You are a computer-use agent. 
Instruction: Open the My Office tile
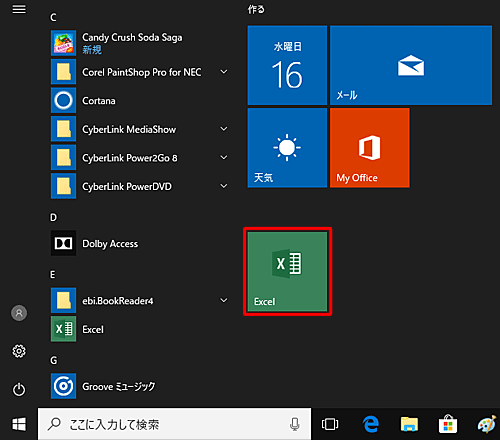pyautogui.click(x=370, y=148)
